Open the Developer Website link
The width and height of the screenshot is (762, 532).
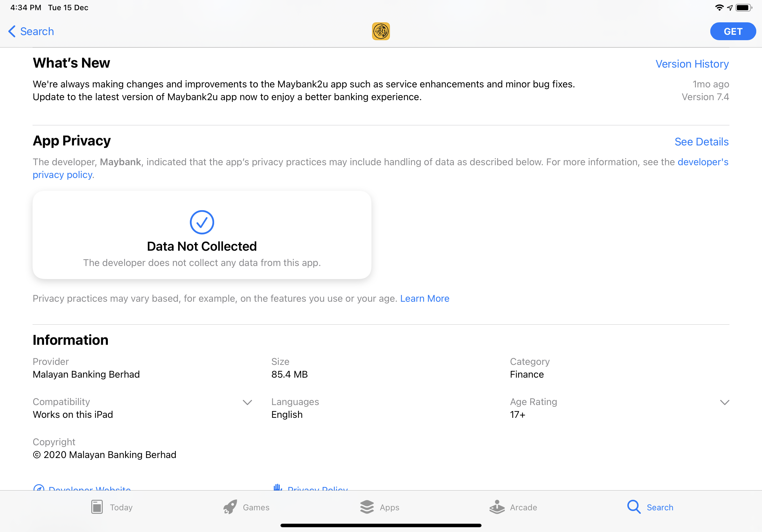click(x=89, y=489)
